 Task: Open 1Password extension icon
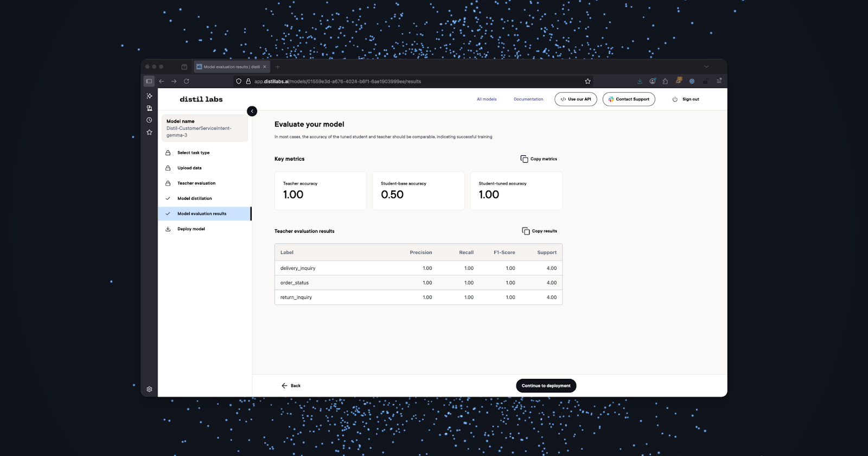point(692,81)
